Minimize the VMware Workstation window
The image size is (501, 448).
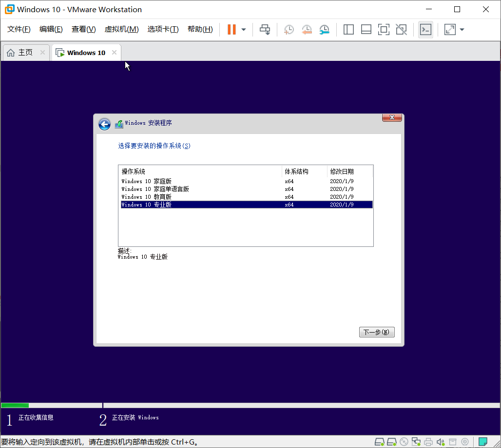coord(429,9)
